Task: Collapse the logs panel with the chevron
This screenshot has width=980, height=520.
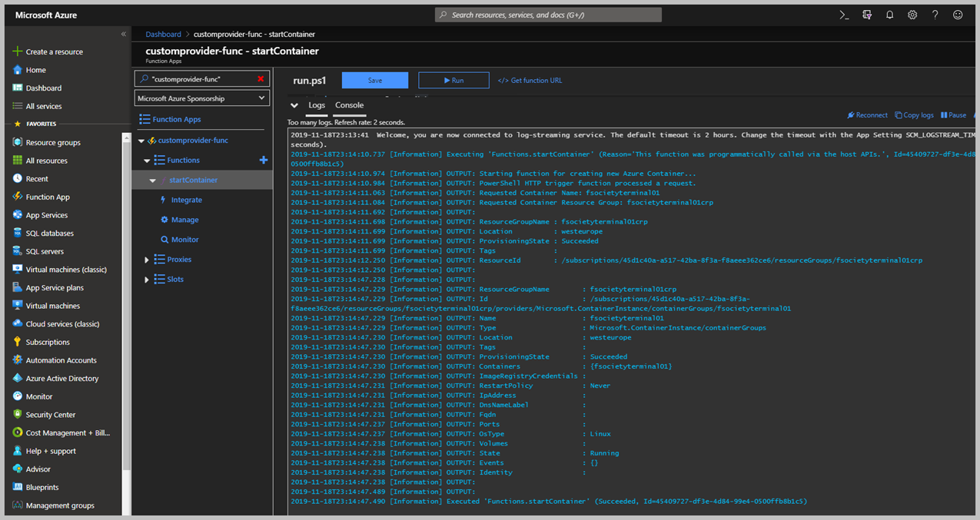Action: (294, 105)
